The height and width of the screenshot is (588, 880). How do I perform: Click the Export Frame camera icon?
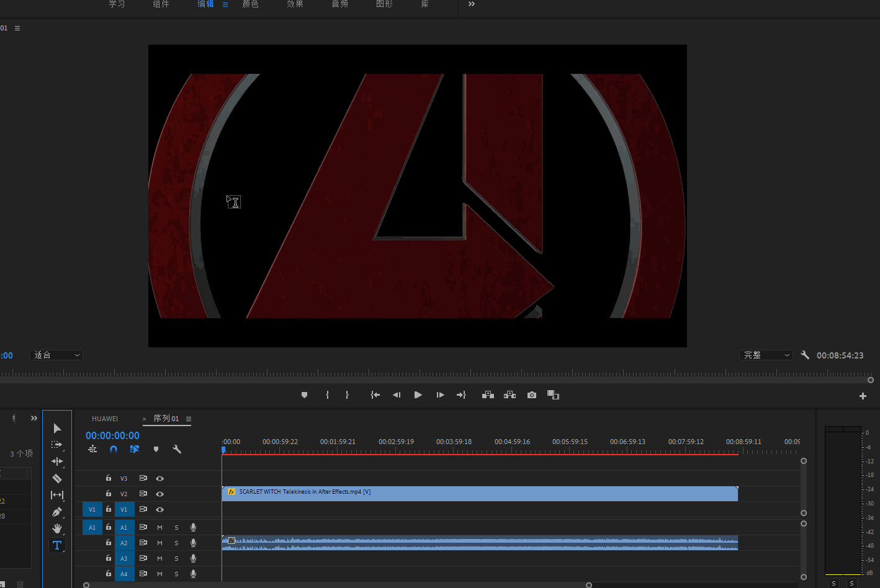pyautogui.click(x=532, y=395)
